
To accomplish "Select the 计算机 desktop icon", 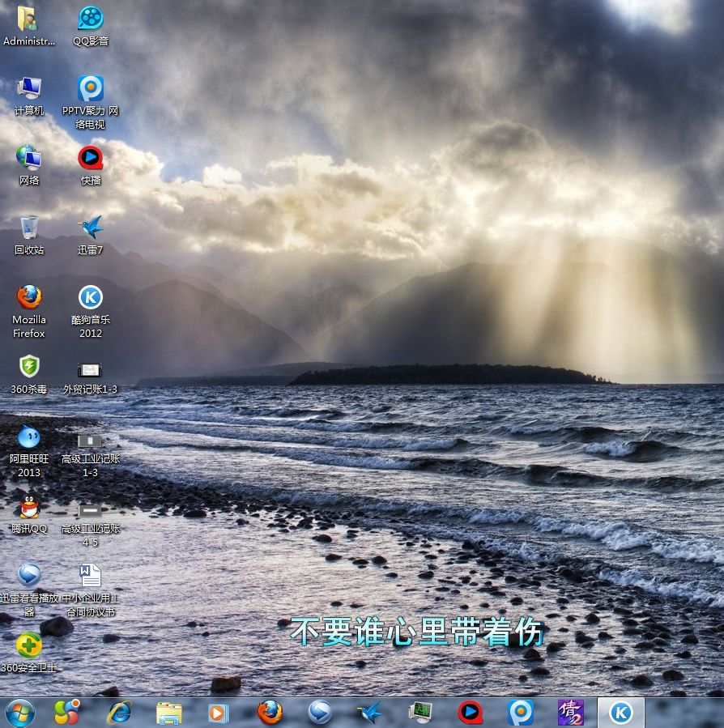I will pos(29,96).
